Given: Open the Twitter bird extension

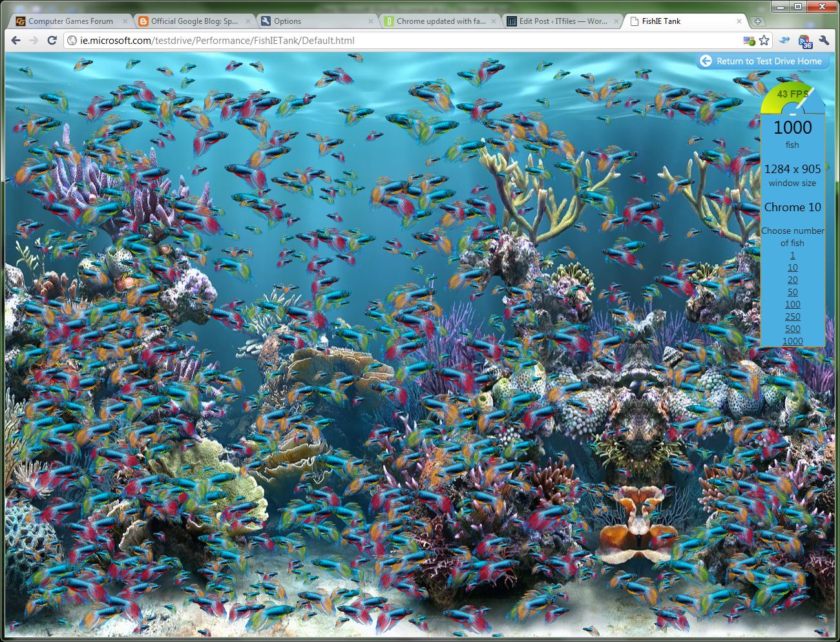Looking at the screenshot, I should click(x=784, y=41).
